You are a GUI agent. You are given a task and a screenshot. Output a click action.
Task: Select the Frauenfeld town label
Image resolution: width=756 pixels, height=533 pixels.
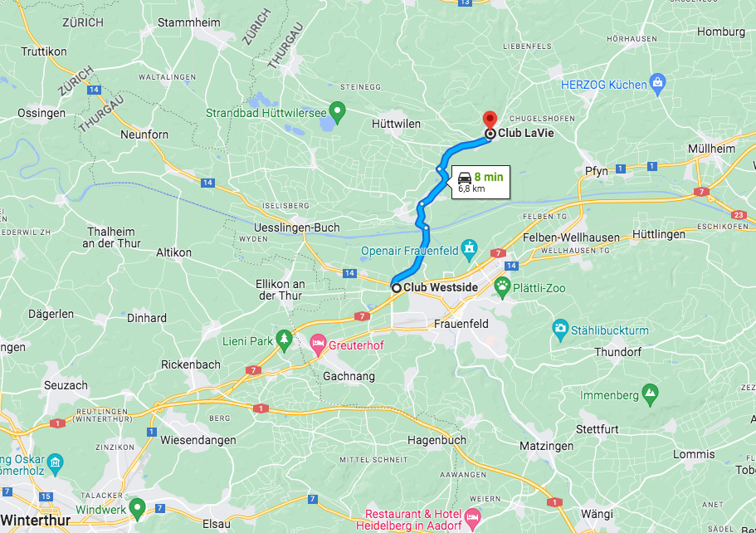point(461,324)
